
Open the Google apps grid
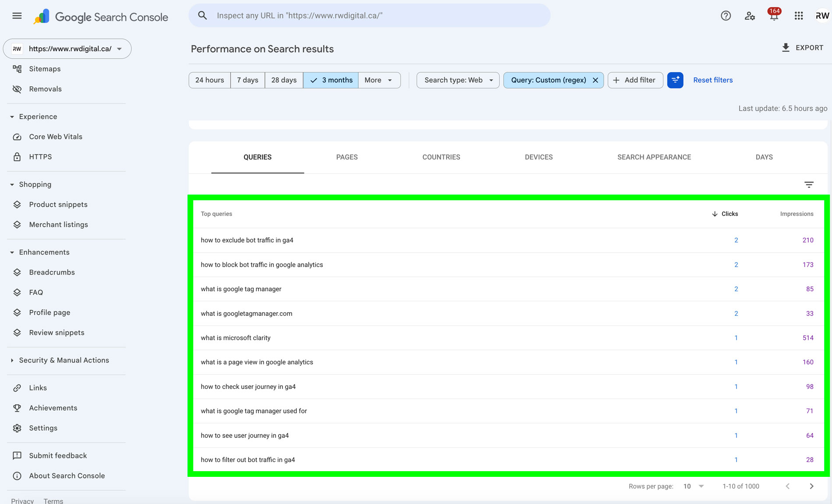798,16
